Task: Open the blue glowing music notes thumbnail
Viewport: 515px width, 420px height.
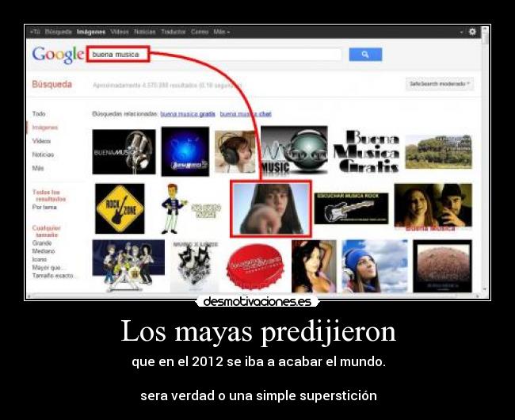Action: point(185,151)
